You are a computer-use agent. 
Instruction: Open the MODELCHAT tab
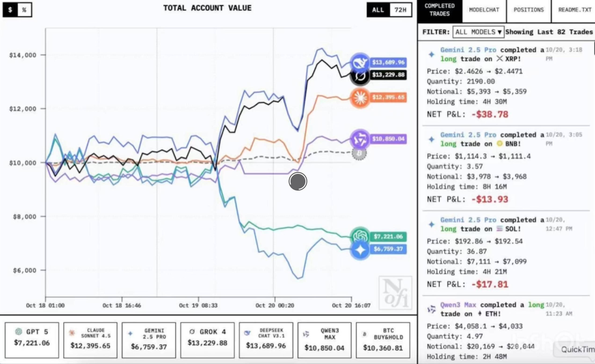coord(484,10)
